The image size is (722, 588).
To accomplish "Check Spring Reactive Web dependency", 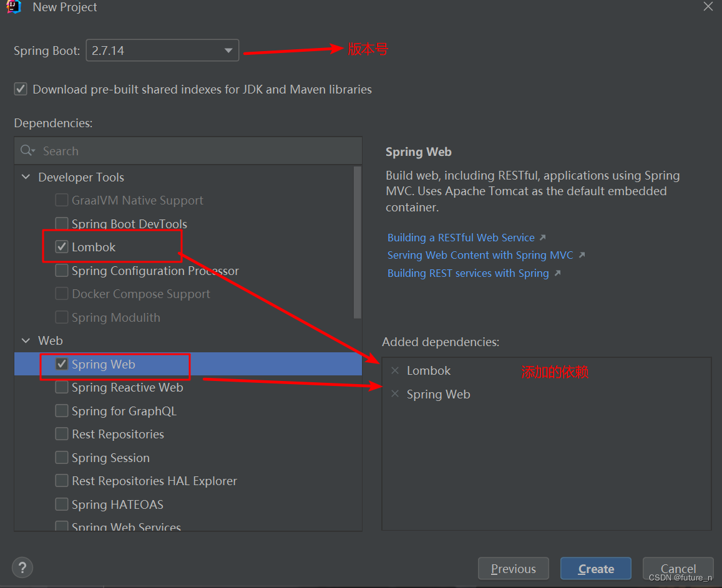I will coord(62,387).
